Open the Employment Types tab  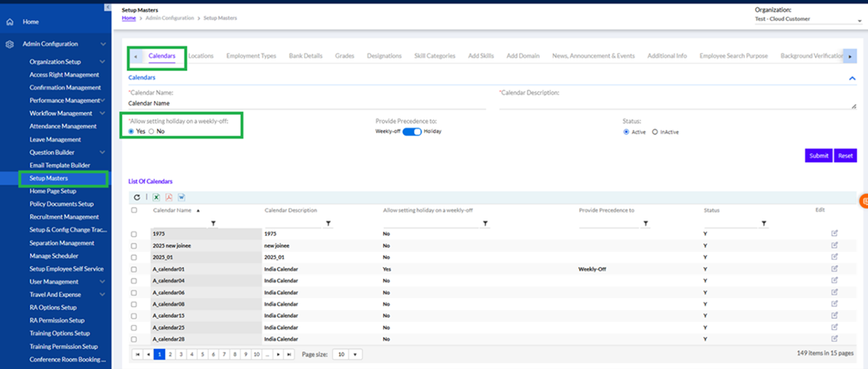[x=251, y=56]
